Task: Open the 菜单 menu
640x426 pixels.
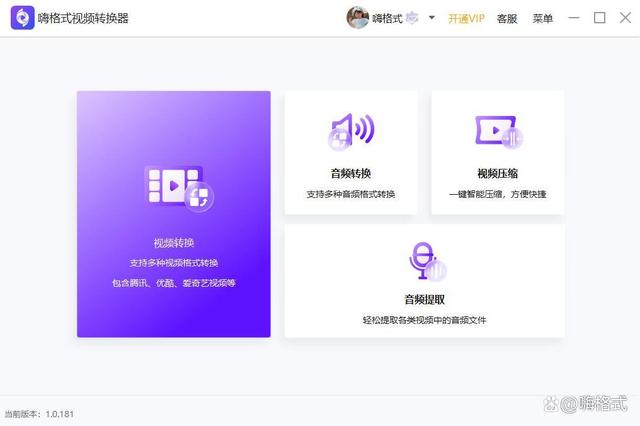Action: pyautogui.click(x=542, y=18)
